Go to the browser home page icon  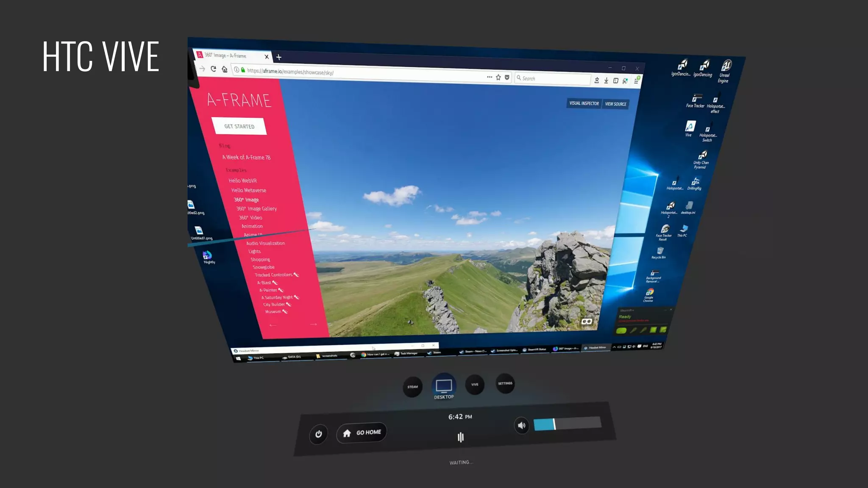point(225,69)
